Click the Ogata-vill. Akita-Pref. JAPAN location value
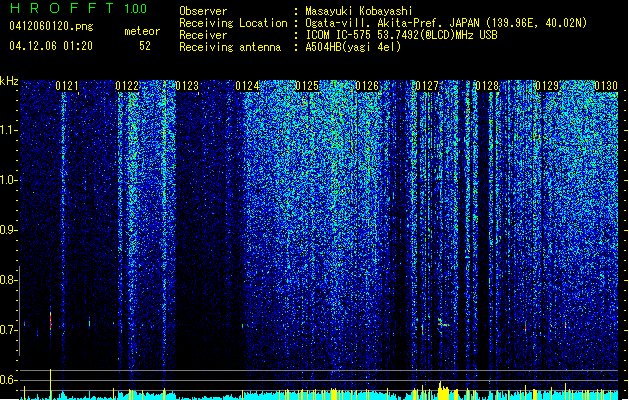Screen dimensions: 629x400 (446, 23)
